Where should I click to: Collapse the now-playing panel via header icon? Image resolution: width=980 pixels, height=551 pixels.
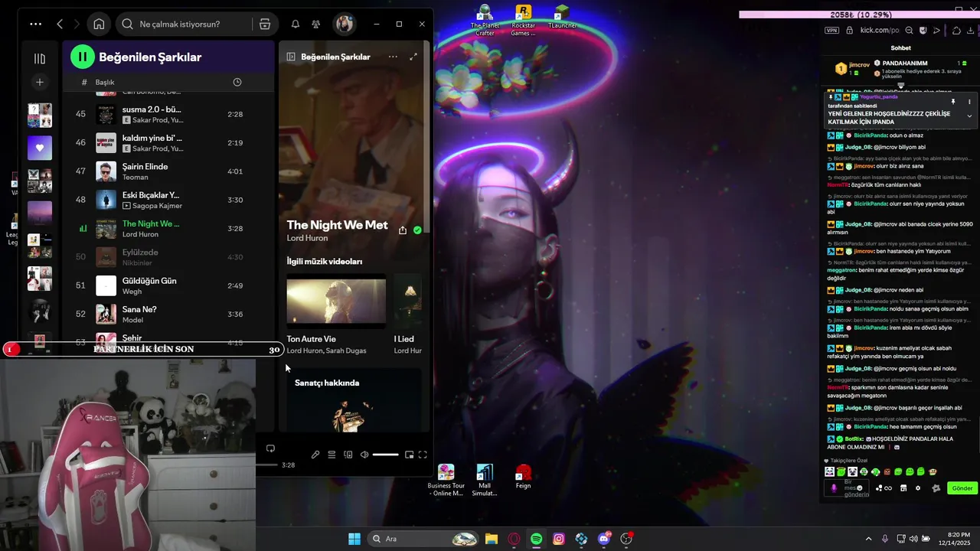pyautogui.click(x=291, y=57)
